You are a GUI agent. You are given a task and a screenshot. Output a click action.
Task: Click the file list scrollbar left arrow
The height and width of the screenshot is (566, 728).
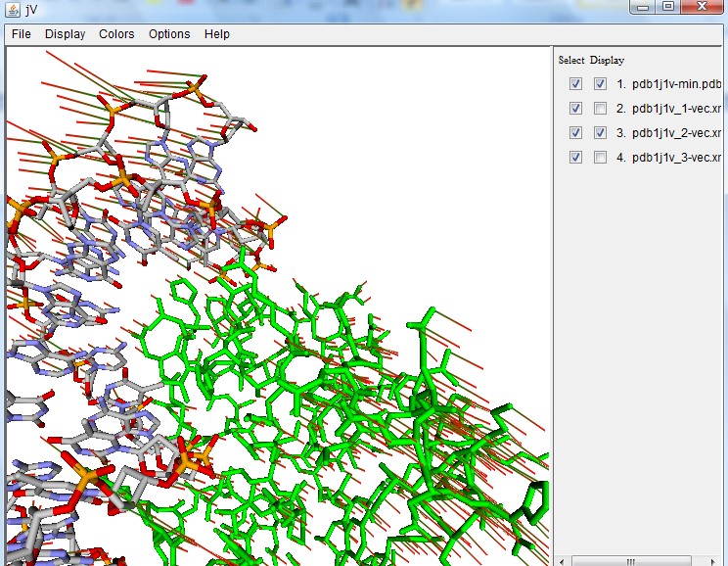point(563,561)
